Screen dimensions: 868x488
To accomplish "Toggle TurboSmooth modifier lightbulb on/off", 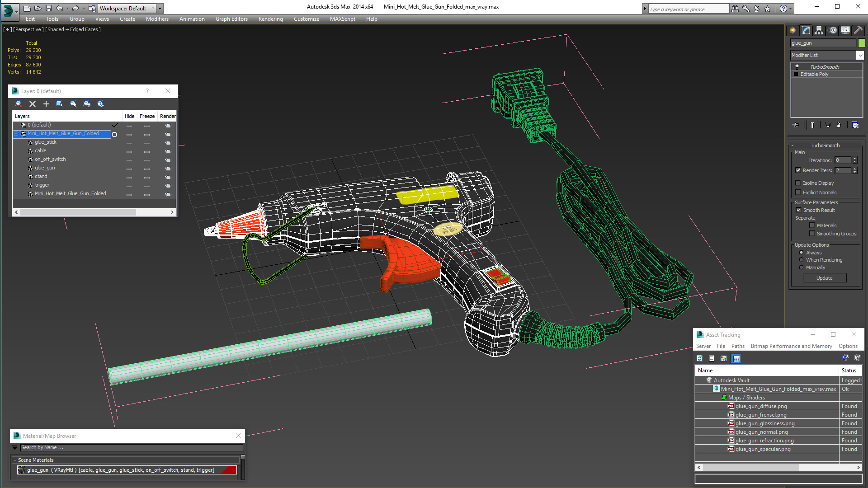I will coord(797,66).
